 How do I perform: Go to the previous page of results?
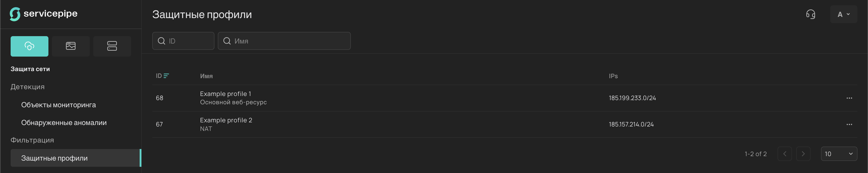pos(784,154)
